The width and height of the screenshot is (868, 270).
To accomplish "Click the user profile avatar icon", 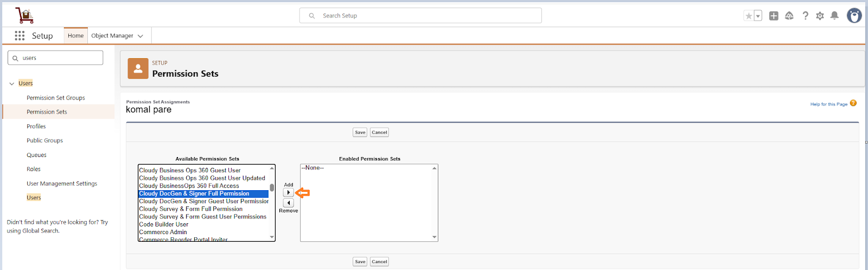I will point(854,16).
